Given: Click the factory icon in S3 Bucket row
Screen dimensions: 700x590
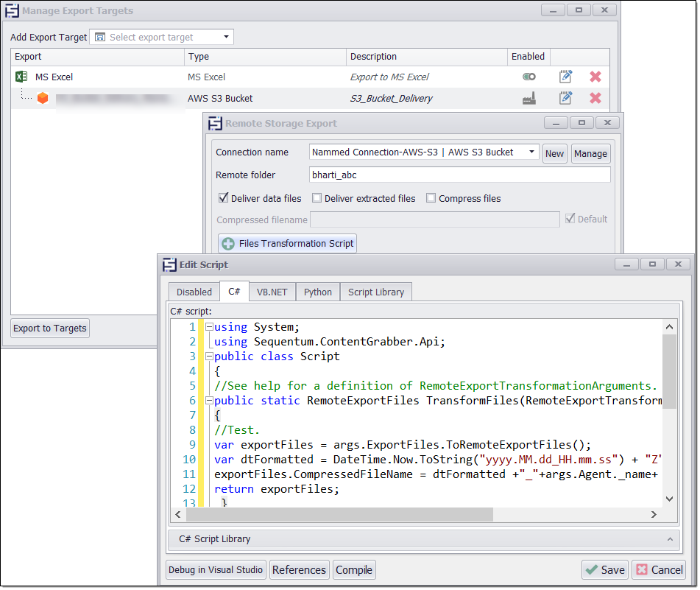Looking at the screenshot, I should [528, 98].
